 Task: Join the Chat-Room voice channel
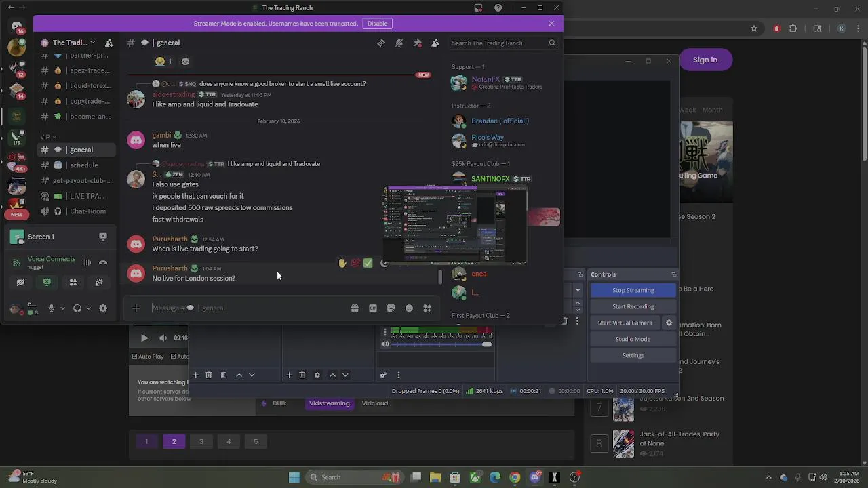(x=75, y=211)
